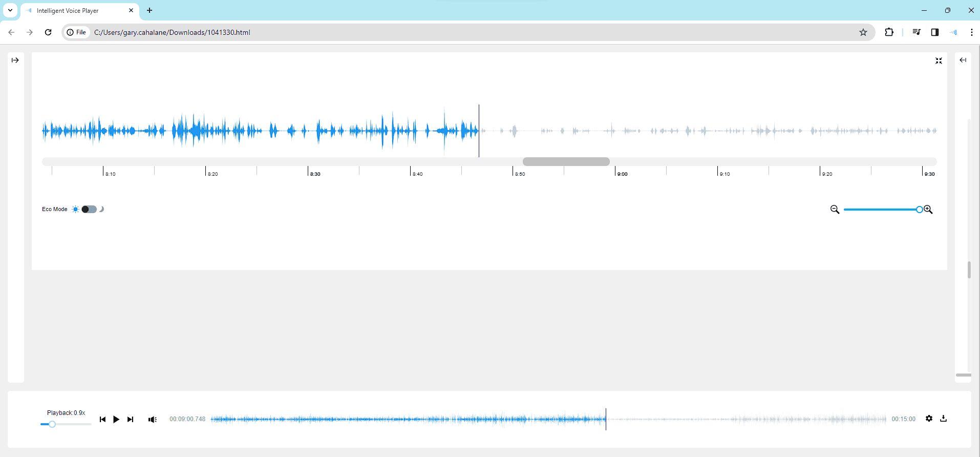Reload the current page
Image resolution: width=980 pixels, height=457 pixels.
(48, 32)
